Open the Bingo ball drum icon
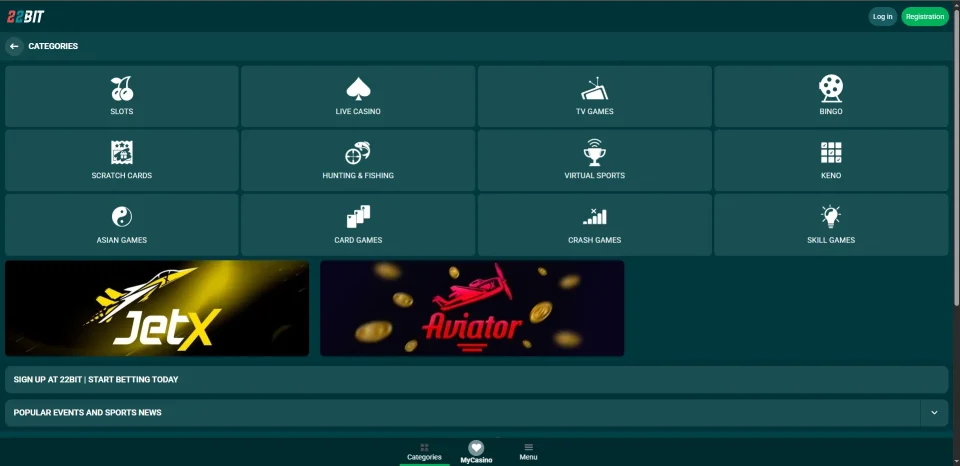The image size is (960, 466). pos(831,89)
